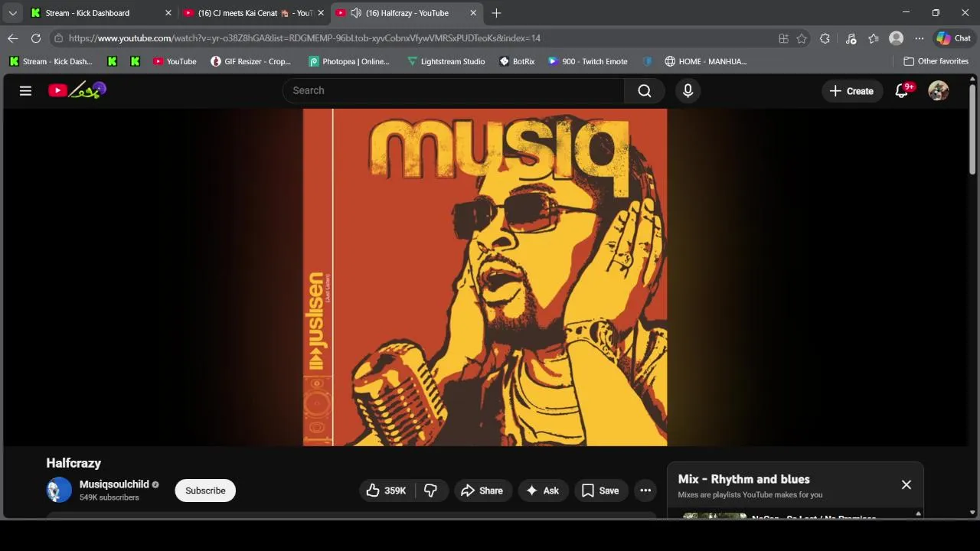980x551 pixels.
Task: Open the YouTube bookmark
Action: (175, 61)
